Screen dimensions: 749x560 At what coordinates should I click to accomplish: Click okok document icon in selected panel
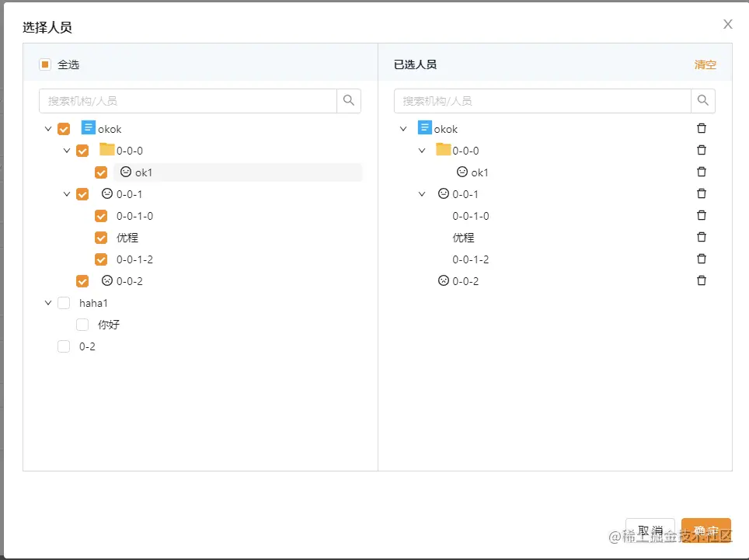pos(425,127)
